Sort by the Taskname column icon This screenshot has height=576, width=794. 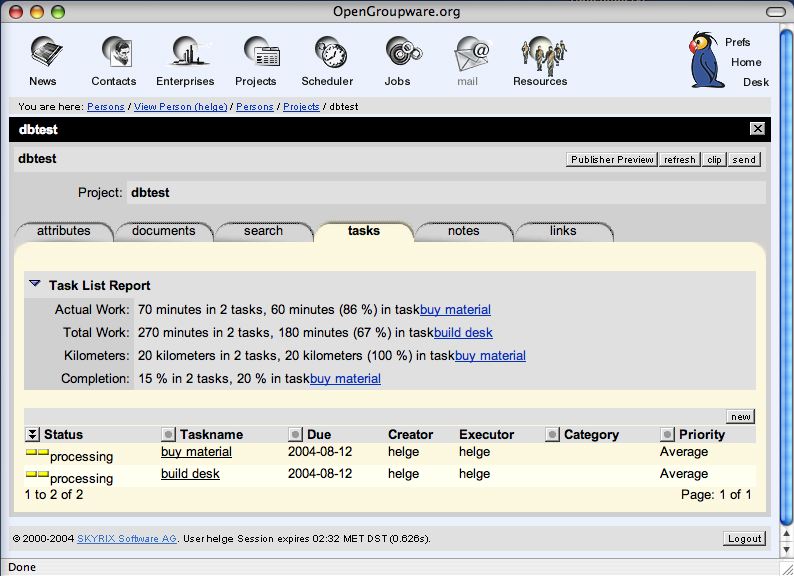pyautogui.click(x=168, y=434)
